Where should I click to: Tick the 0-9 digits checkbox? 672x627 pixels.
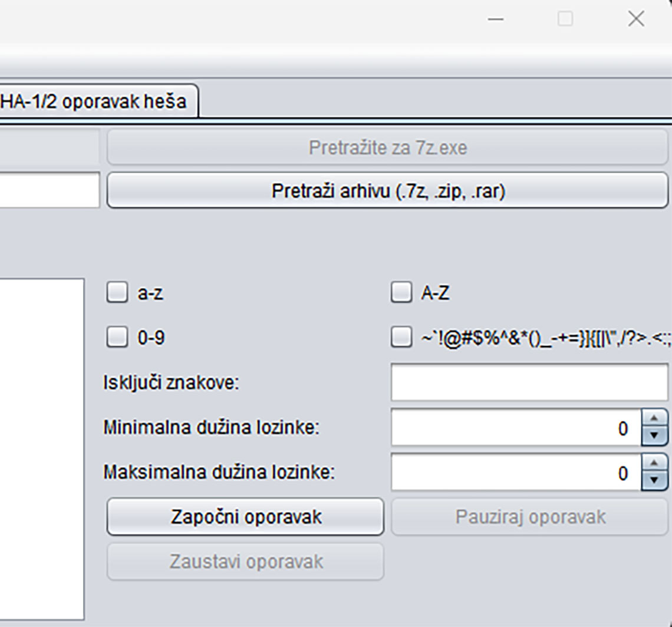[x=117, y=338]
